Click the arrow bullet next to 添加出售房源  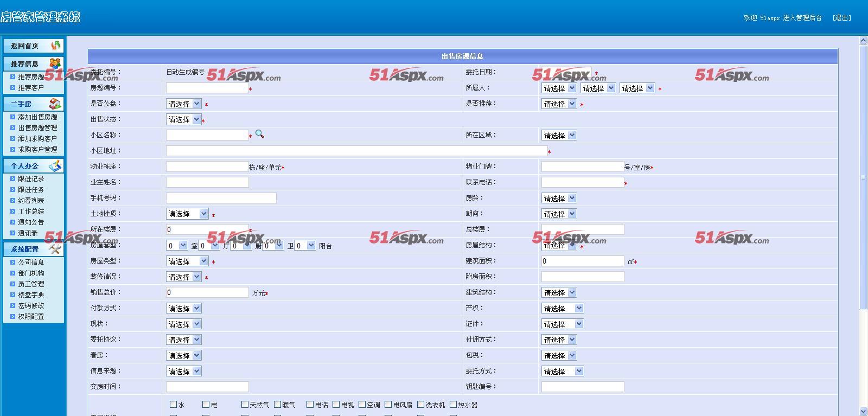point(13,117)
